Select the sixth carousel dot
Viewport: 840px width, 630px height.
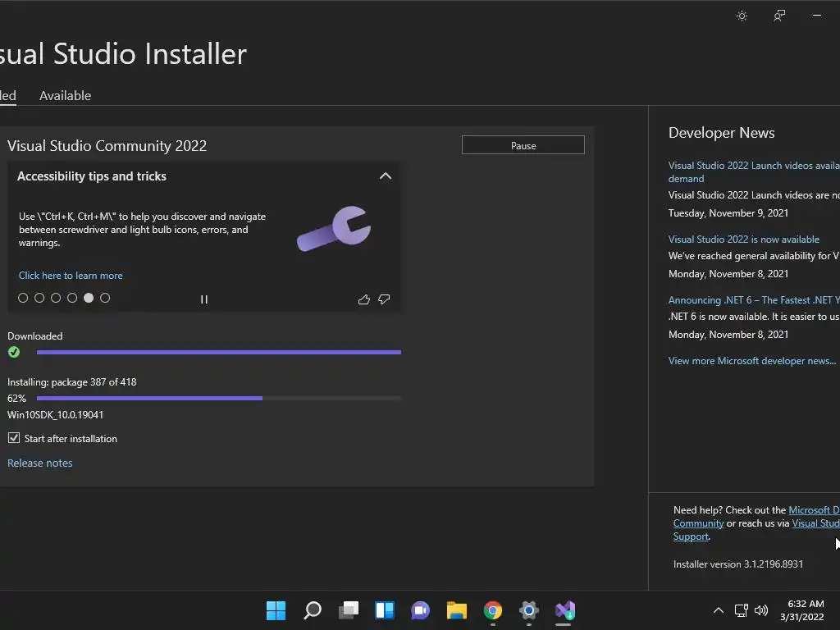[105, 298]
